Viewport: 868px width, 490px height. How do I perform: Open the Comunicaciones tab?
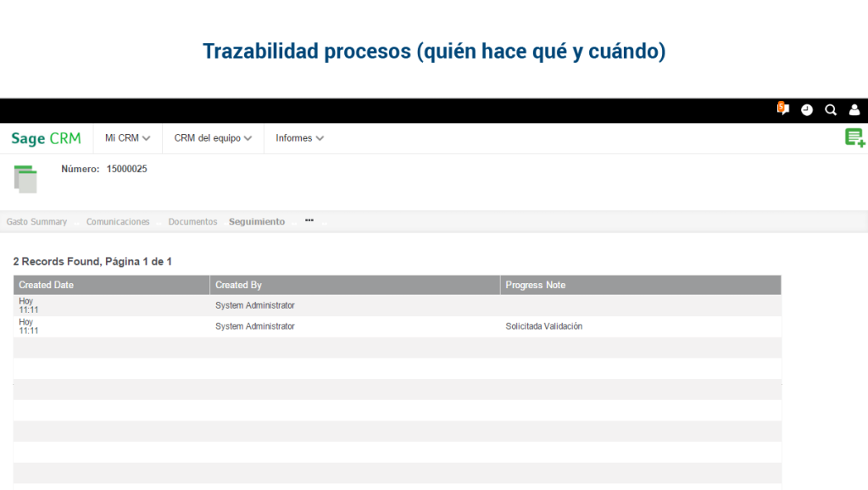(118, 221)
